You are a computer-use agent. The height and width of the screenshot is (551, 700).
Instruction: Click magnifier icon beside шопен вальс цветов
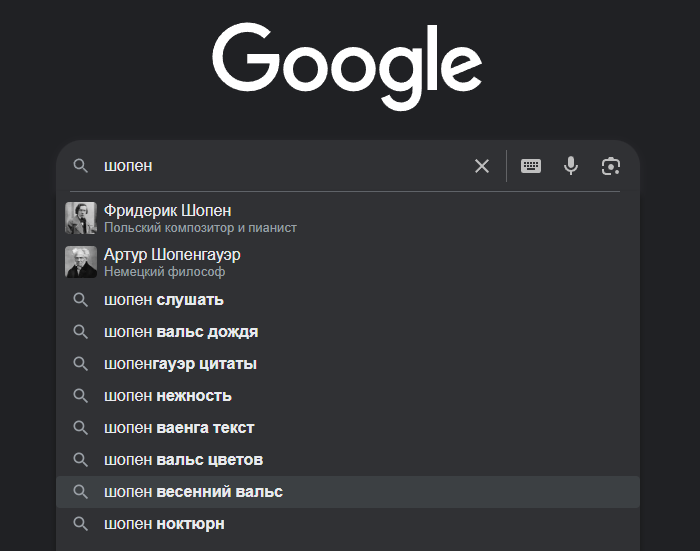(x=80, y=460)
